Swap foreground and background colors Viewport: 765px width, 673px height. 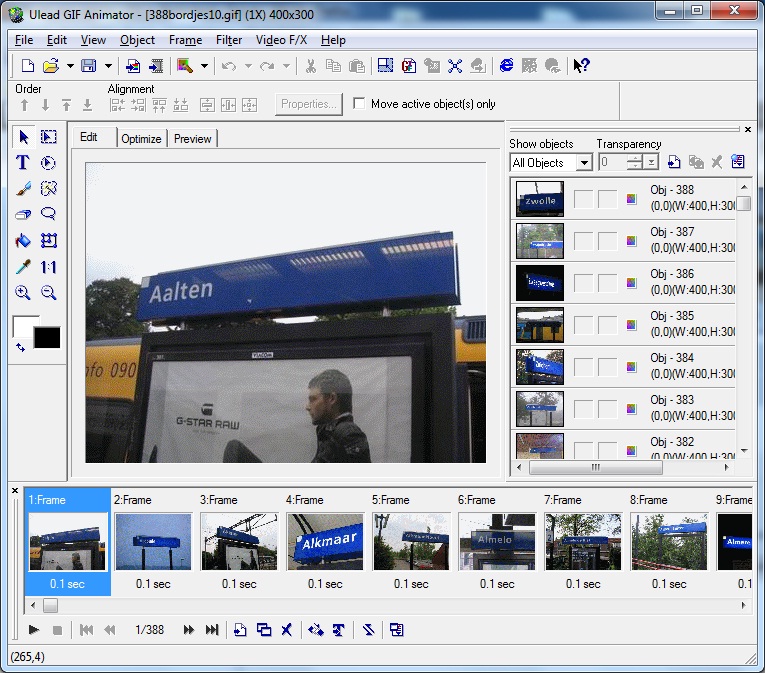click(20, 347)
